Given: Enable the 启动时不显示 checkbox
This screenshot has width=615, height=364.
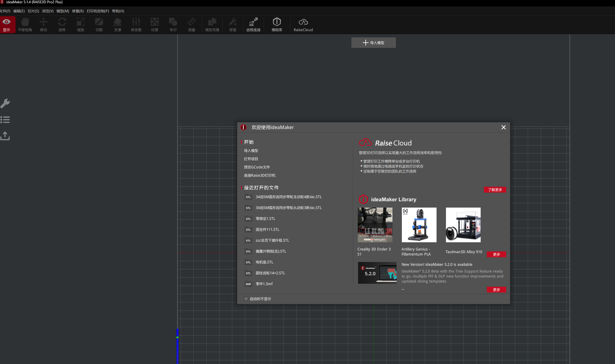Looking at the screenshot, I should click(246, 299).
